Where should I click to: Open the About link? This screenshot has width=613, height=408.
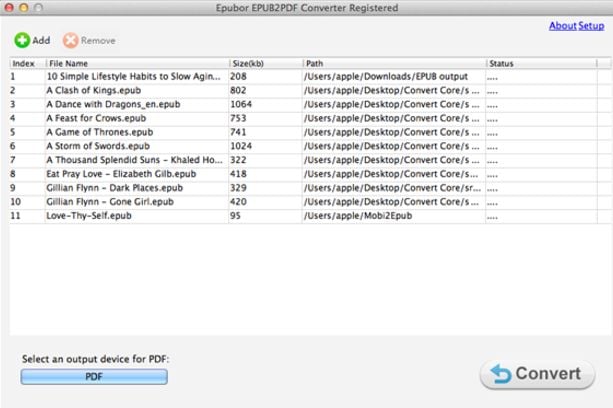pos(563,26)
